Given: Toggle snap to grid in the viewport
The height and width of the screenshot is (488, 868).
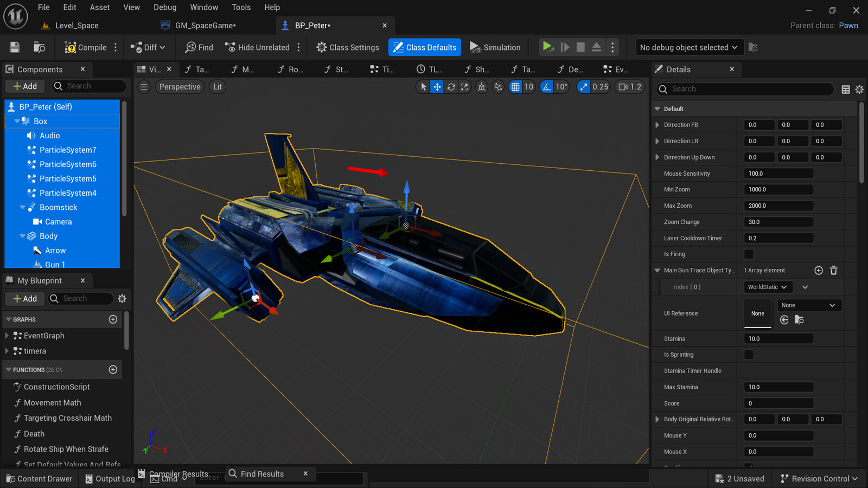Looking at the screenshot, I should tap(515, 87).
